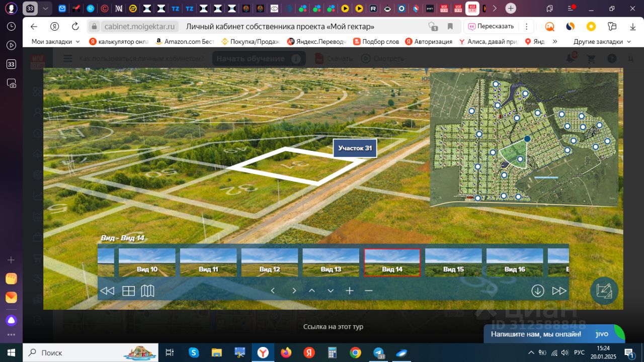Screen dimensions: 644x362
Task: Open the Calculator app from taskbar
Action: point(332,352)
